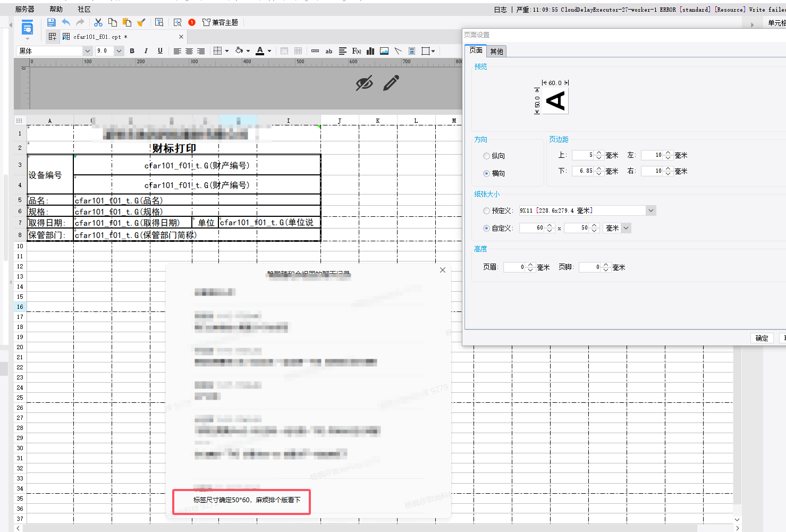The width and height of the screenshot is (786, 532).
Task: Click the format painter brush icon
Action: tap(141, 22)
